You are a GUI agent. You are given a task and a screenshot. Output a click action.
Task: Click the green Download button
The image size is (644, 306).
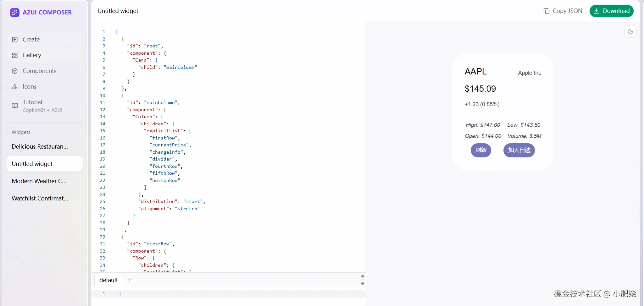tap(611, 11)
